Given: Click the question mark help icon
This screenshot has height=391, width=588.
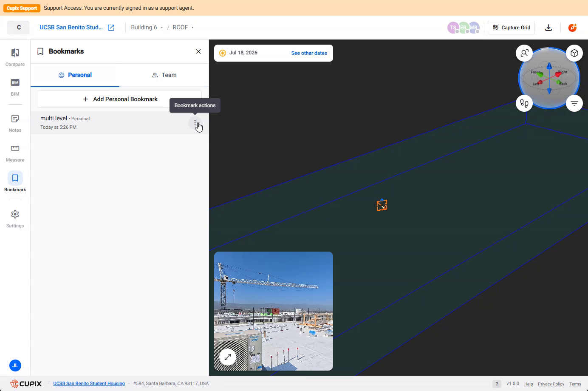Looking at the screenshot, I should click(x=497, y=384).
